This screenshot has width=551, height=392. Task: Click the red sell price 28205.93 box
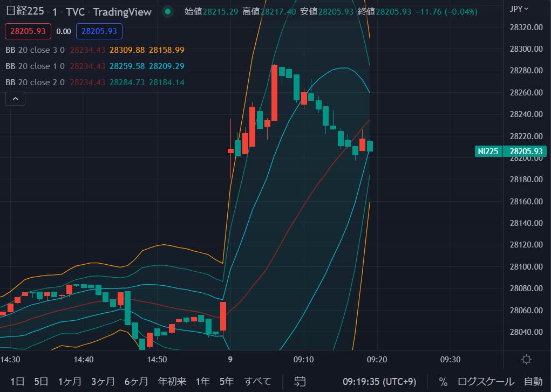click(x=28, y=31)
